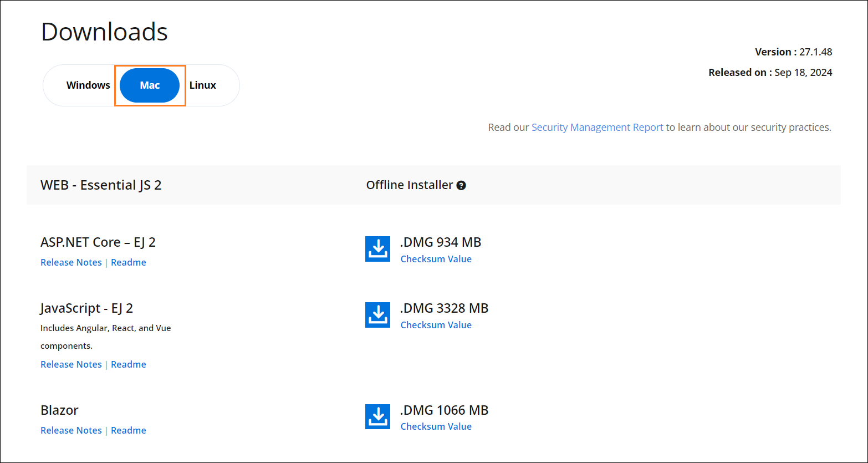868x463 pixels.
Task: Open Readme for JavaScript EJ 2
Action: [x=129, y=364]
